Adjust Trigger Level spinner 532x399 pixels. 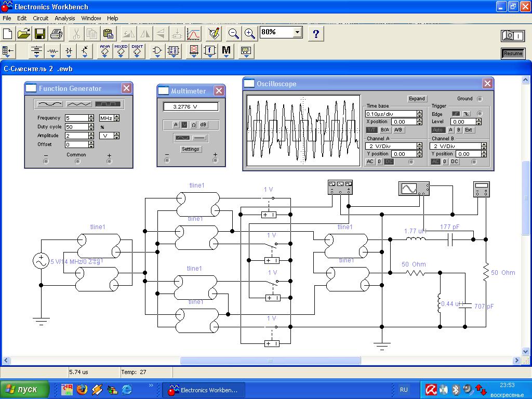(x=478, y=122)
